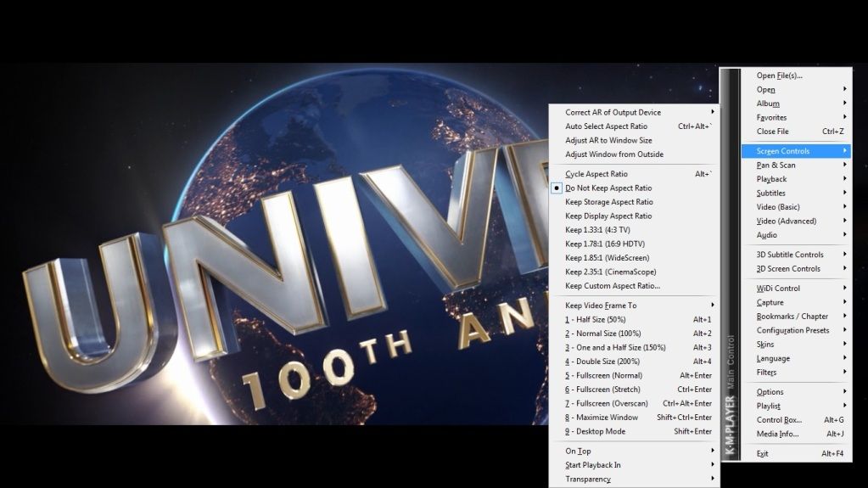Open WiDi Control submenu

796,288
